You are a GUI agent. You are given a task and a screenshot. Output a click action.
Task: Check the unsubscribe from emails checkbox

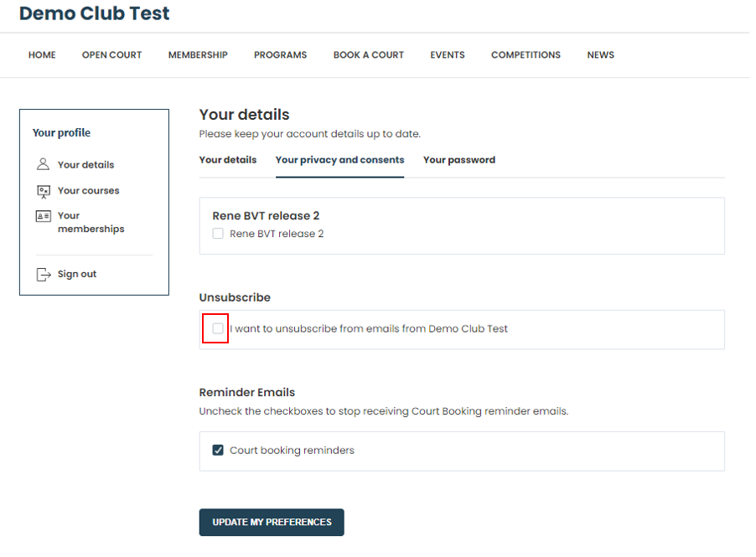(x=218, y=328)
